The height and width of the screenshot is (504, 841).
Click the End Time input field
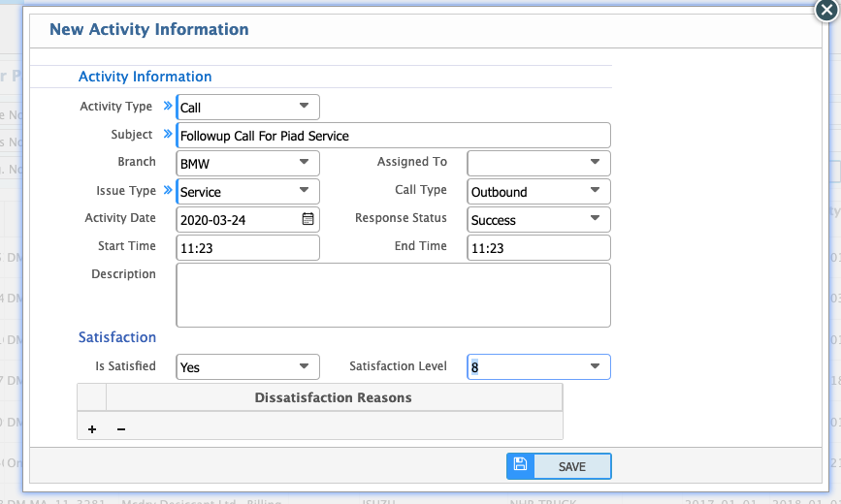(x=538, y=248)
